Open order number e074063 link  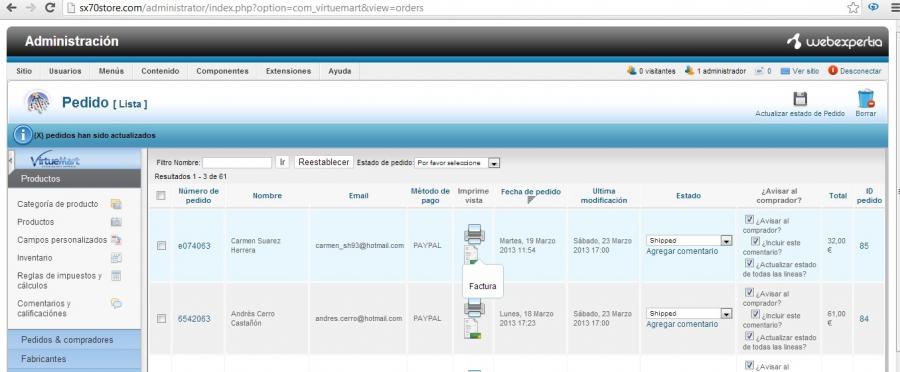[x=194, y=246]
